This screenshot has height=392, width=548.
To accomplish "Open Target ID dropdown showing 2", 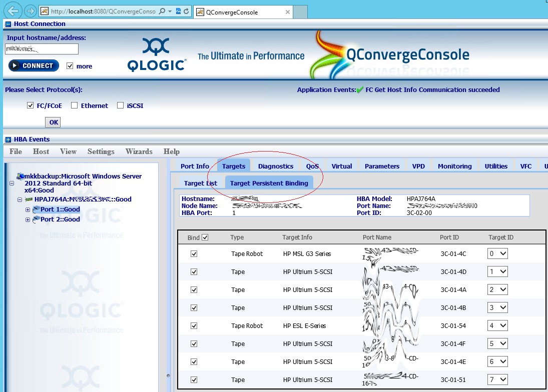I will pos(497,289).
